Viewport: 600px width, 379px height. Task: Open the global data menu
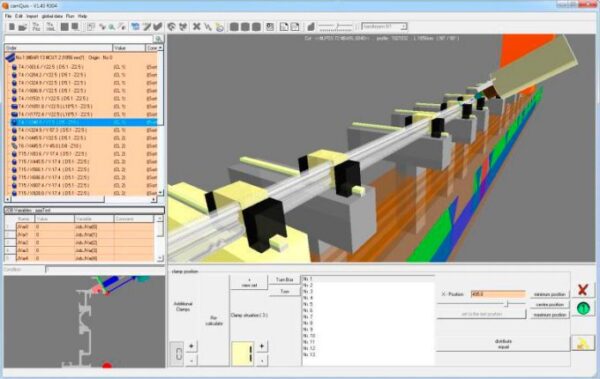[52, 16]
